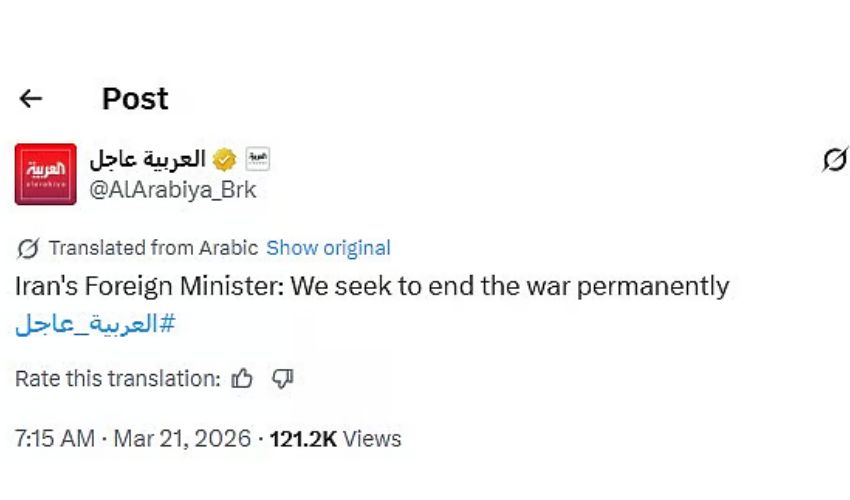Click the Mar 21, 2026 post date
This screenshot has height=500, width=850.
click(x=181, y=438)
